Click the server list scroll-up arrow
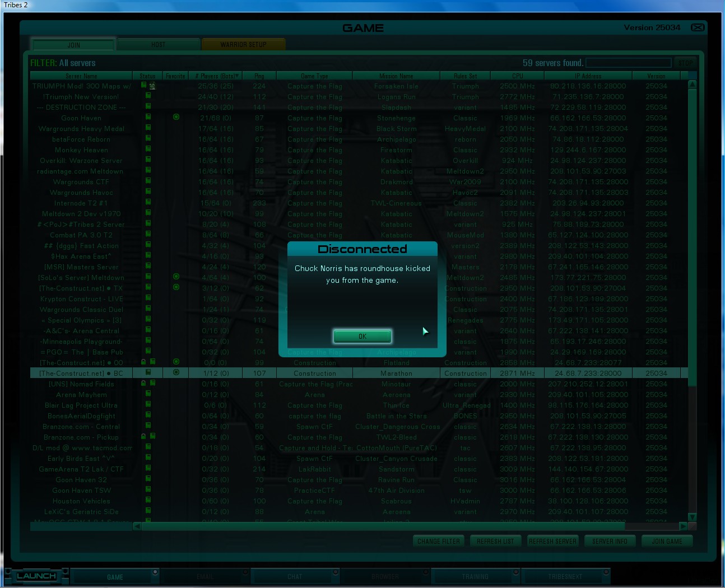Screen dimensions: 725x588 692,85
